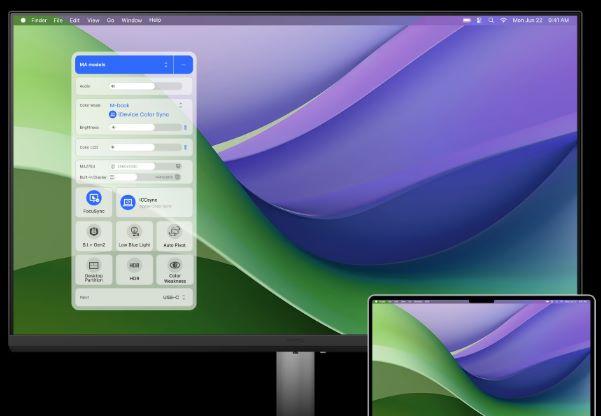This screenshot has height=416, width=601.
Task: Click the minimize button on the blue header
Action: tap(184, 65)
